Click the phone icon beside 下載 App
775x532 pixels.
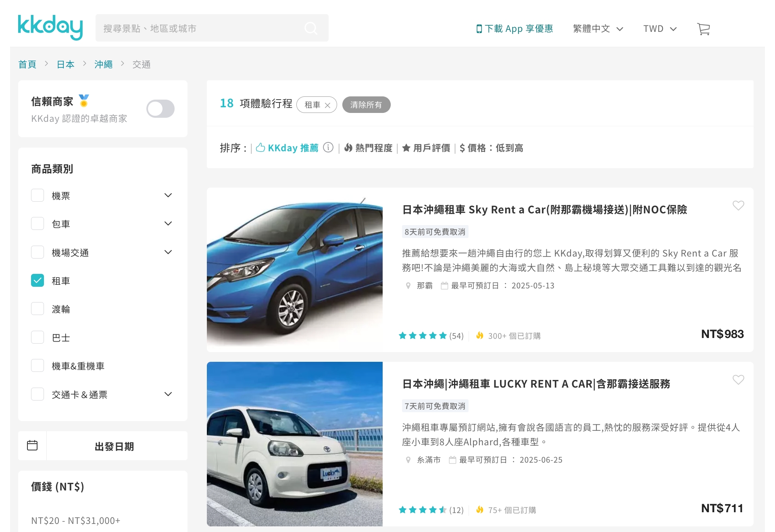(479, 29)
